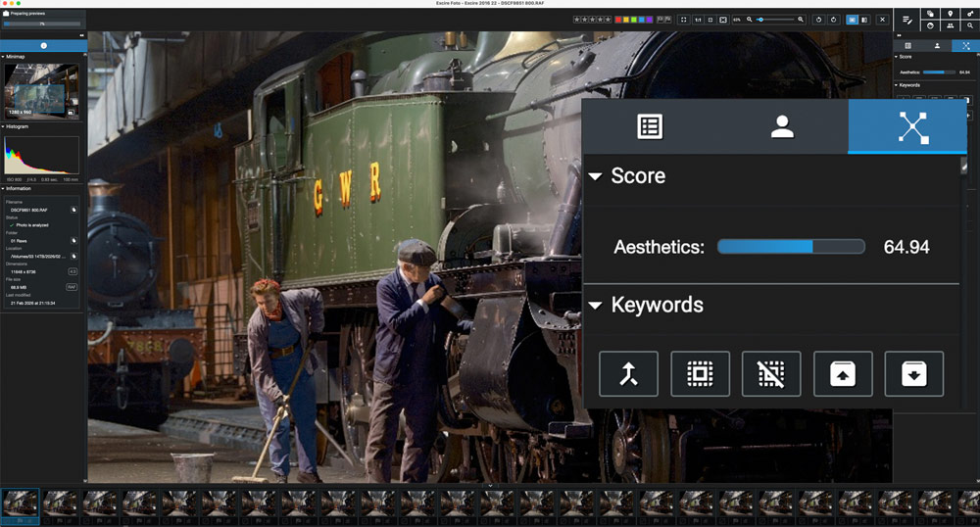Click the 4:3 aspect ratio badge
Screen dimensions: 980x527
coord(73,271)
